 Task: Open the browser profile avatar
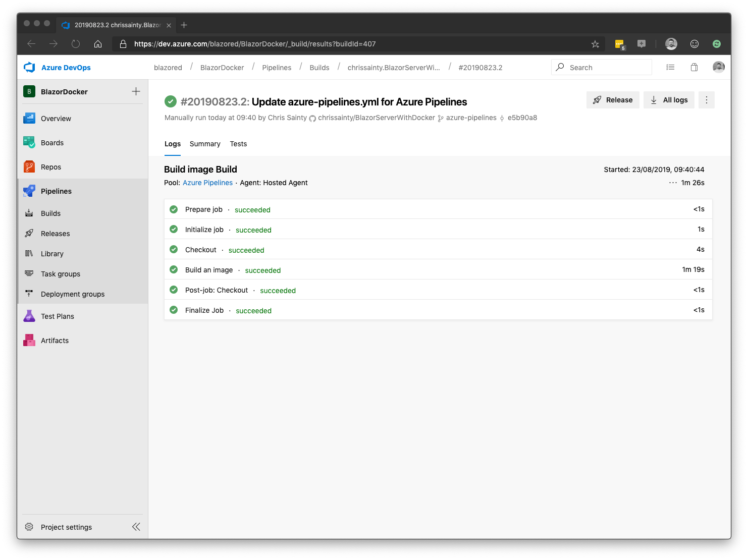(x=671, y=44)
